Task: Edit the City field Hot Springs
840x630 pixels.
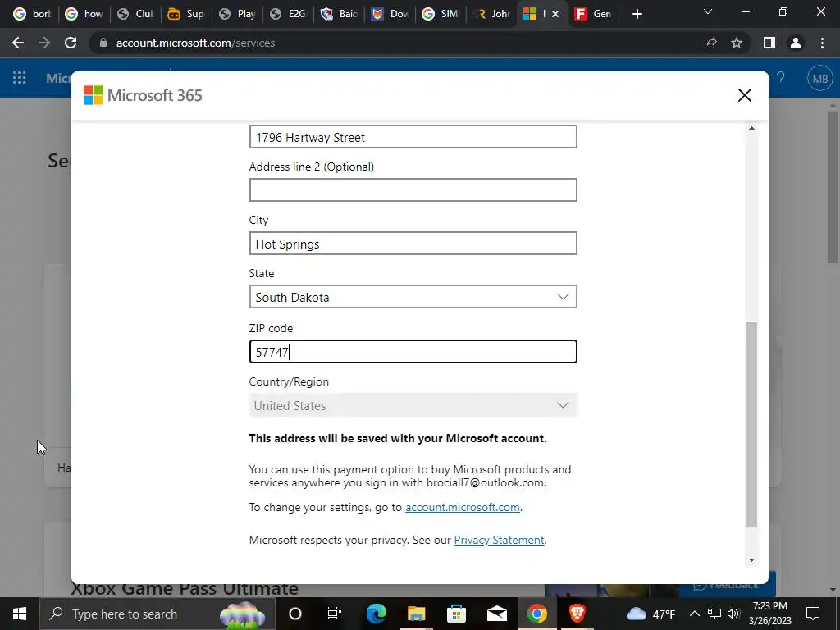Action: (x=413, y=244)
